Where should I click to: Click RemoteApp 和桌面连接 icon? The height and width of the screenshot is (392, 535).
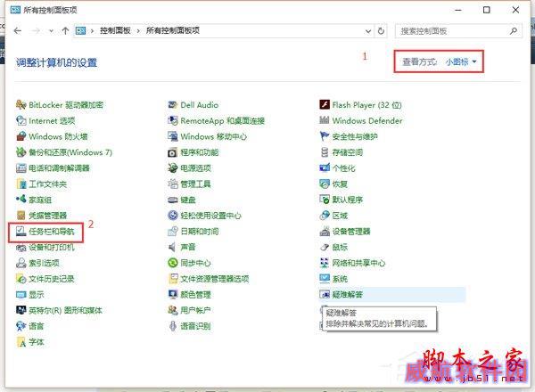173,120
